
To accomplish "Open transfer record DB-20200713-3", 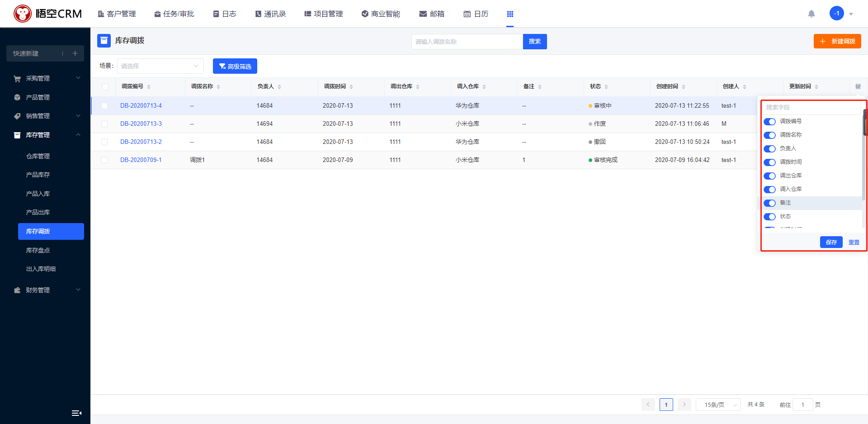I will [x=141, y=124].
